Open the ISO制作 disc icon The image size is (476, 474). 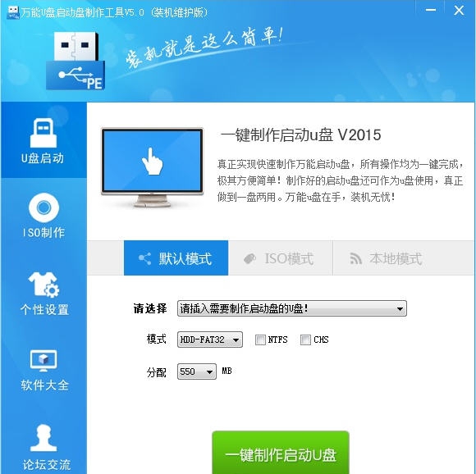coord(43,207)
